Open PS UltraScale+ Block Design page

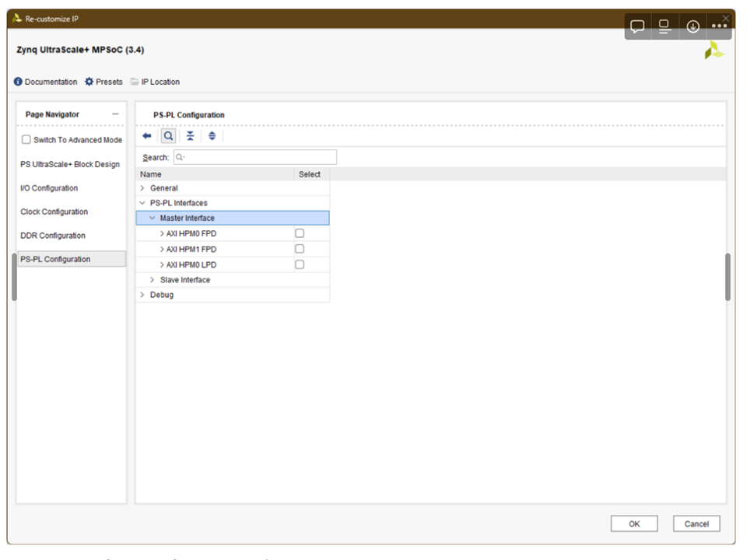[70, 164]
